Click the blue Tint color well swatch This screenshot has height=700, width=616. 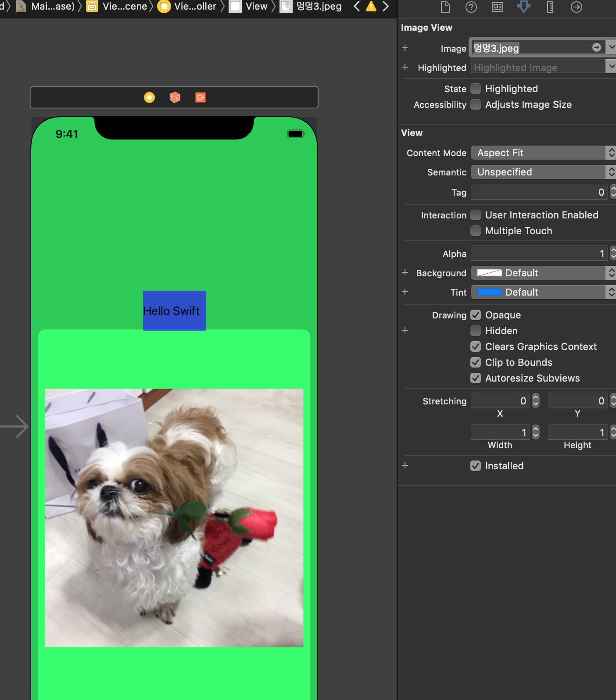489,292
